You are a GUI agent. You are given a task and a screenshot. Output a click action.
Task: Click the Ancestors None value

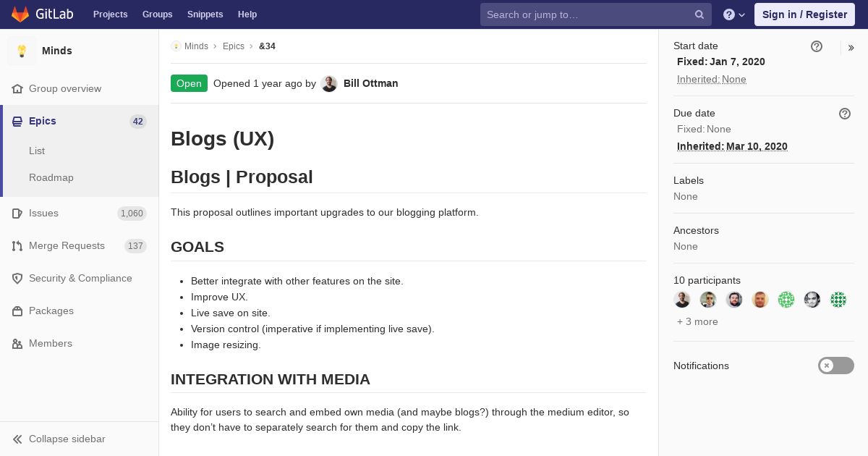[686, 246]
